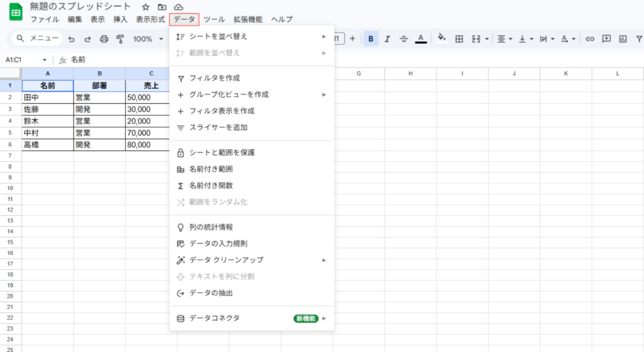Click the merge cells icon

tap(476, 38)
